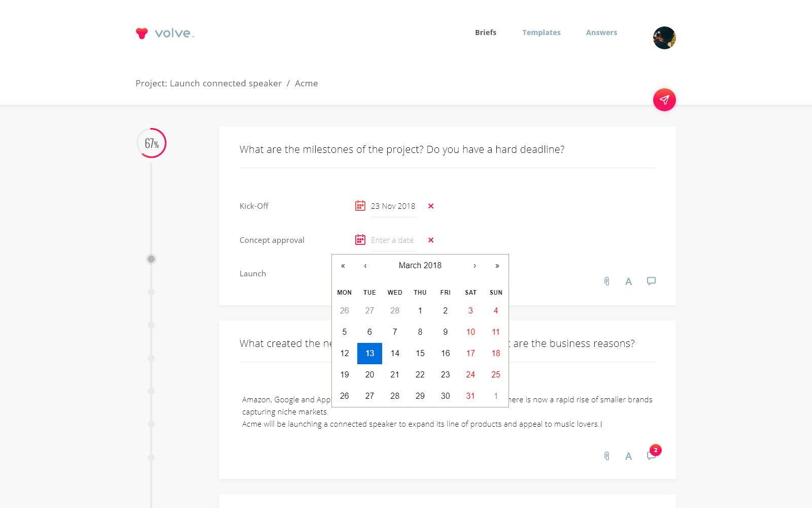Attach file in milestones question card

[x=606, y=281]
